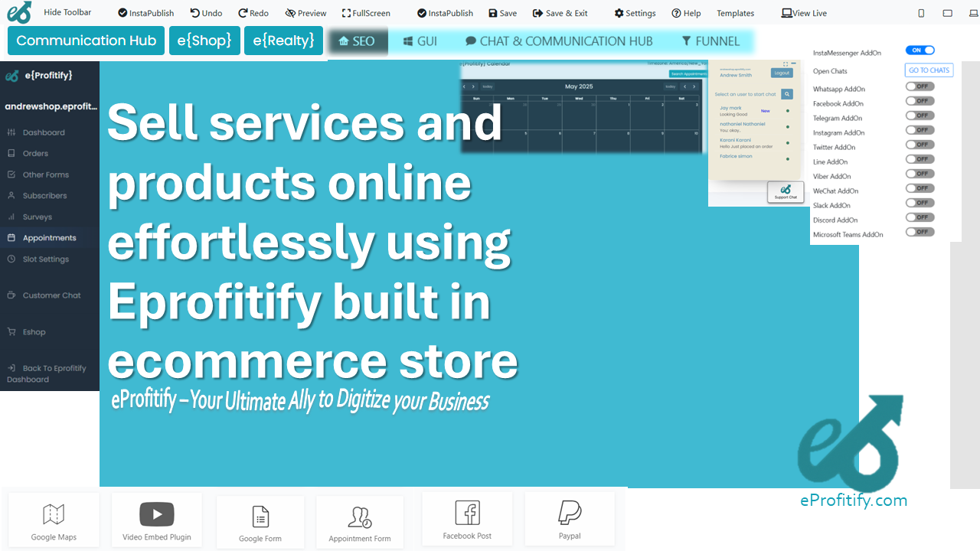The width and height of the screenshot is (980, 551).
Task: Open chat with Karani Karani
Action: pos(735,140)
